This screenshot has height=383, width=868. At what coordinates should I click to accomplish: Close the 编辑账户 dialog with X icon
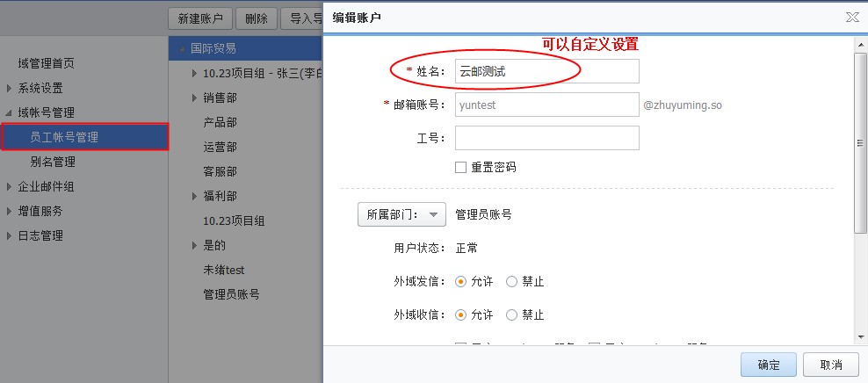pyautogui.click(x=851, y=17)
